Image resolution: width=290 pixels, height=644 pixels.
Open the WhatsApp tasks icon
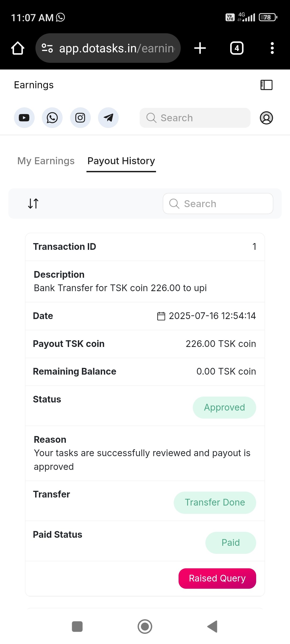tap(52, 118)
